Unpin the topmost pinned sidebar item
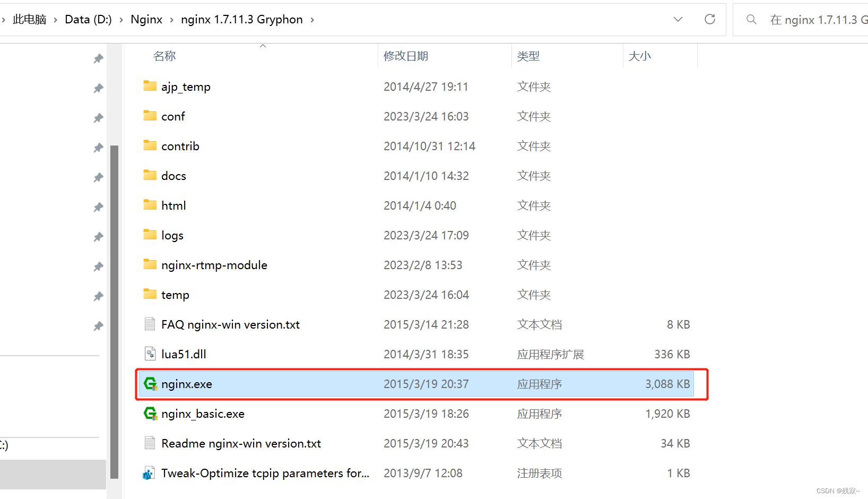Screen dimensions: 868x499 98,58
